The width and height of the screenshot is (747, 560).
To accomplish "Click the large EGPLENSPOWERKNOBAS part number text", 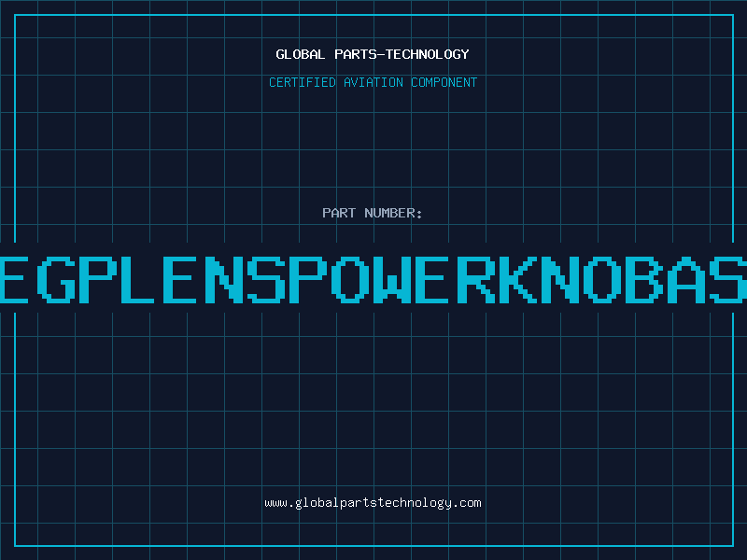I will click(x=373, y=279).
